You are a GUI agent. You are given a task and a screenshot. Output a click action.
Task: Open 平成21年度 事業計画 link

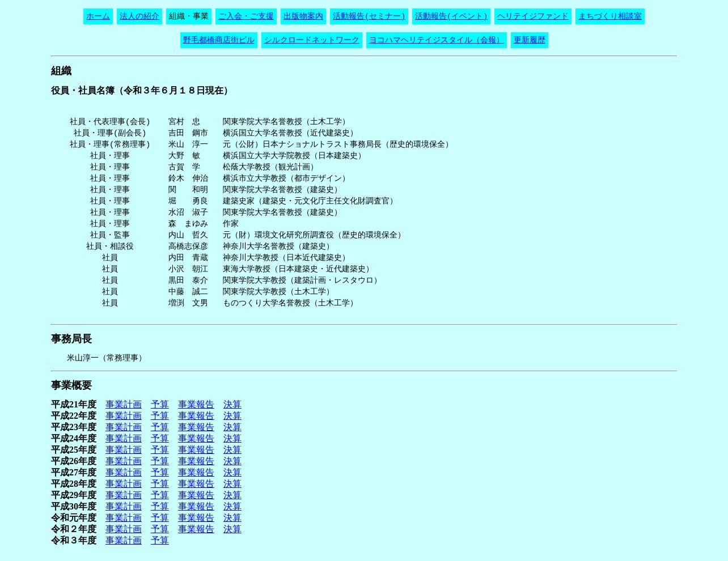pos(124,405)
